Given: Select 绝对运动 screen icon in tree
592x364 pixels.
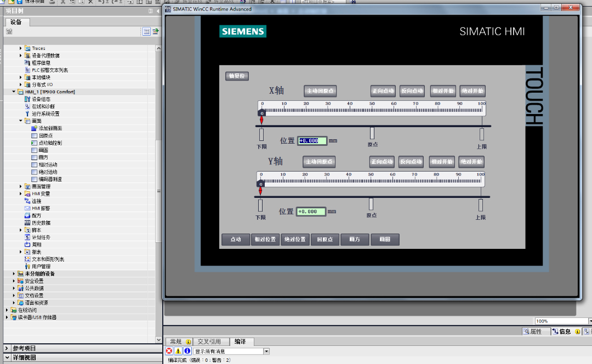Looking at the screenshot, I should pos(34,172).
